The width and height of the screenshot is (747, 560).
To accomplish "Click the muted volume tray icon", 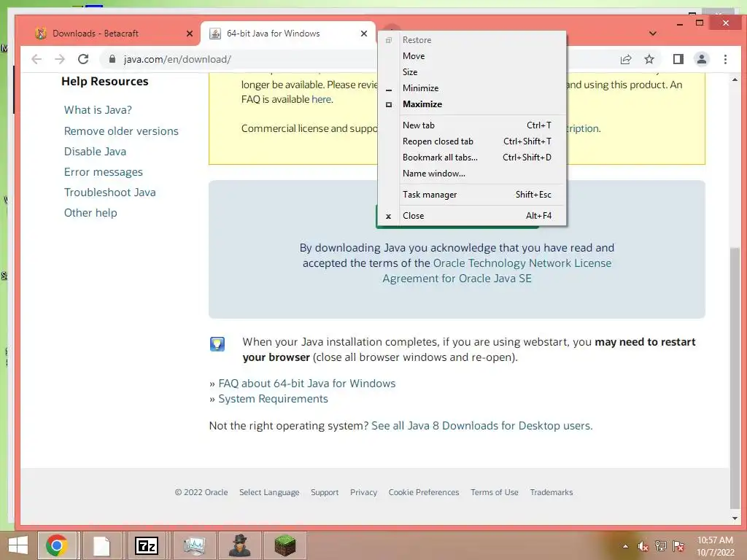I will pyautogui.click(x=643, y=546).
